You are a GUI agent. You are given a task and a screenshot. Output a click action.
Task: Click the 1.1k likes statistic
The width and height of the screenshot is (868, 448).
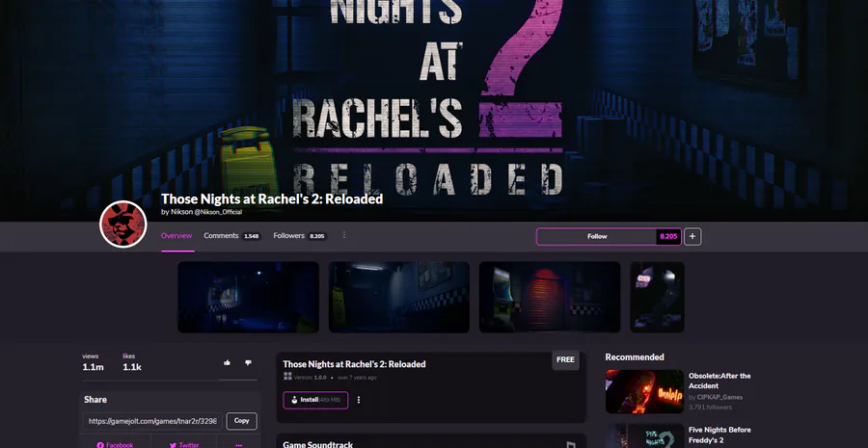click(132, 362)
